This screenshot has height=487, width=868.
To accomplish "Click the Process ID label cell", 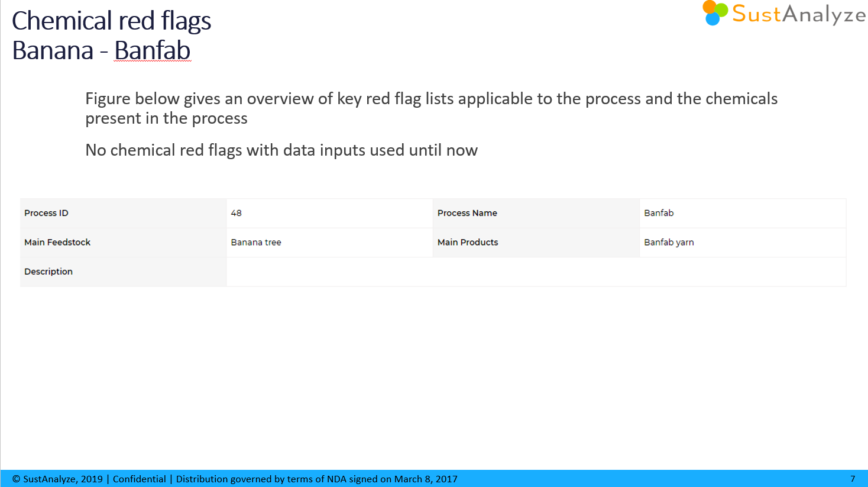I will (46, 213).
